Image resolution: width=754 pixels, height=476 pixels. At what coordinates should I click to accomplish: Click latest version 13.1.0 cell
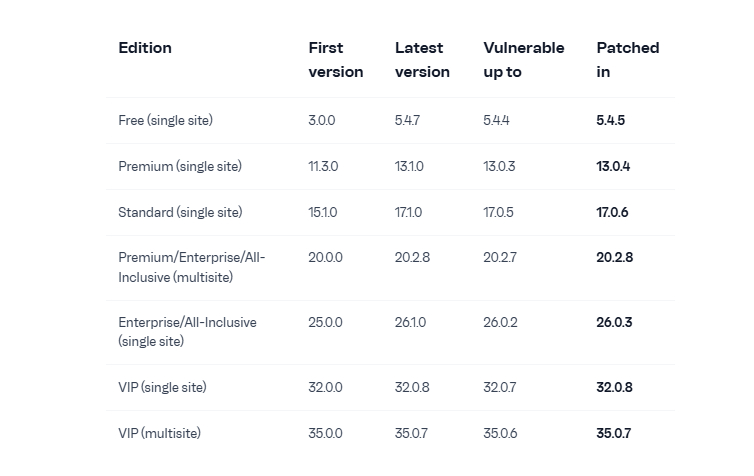(409, 166)
